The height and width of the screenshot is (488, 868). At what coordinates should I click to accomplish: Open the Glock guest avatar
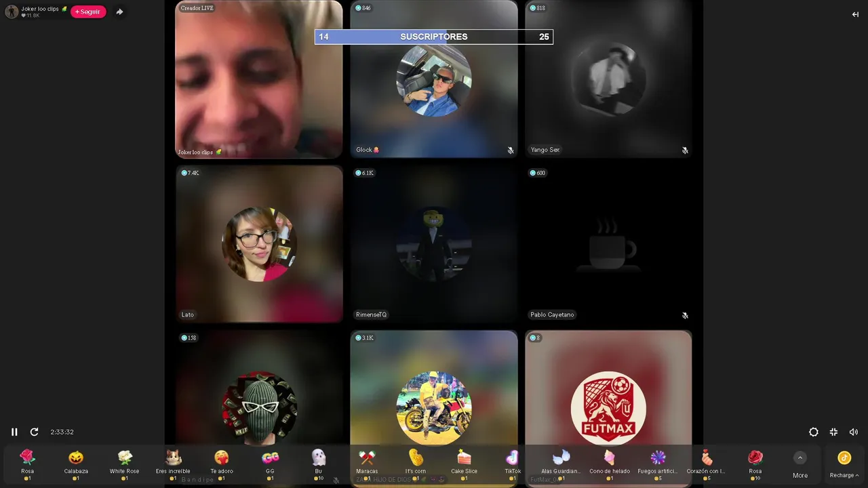click(434, 80)
